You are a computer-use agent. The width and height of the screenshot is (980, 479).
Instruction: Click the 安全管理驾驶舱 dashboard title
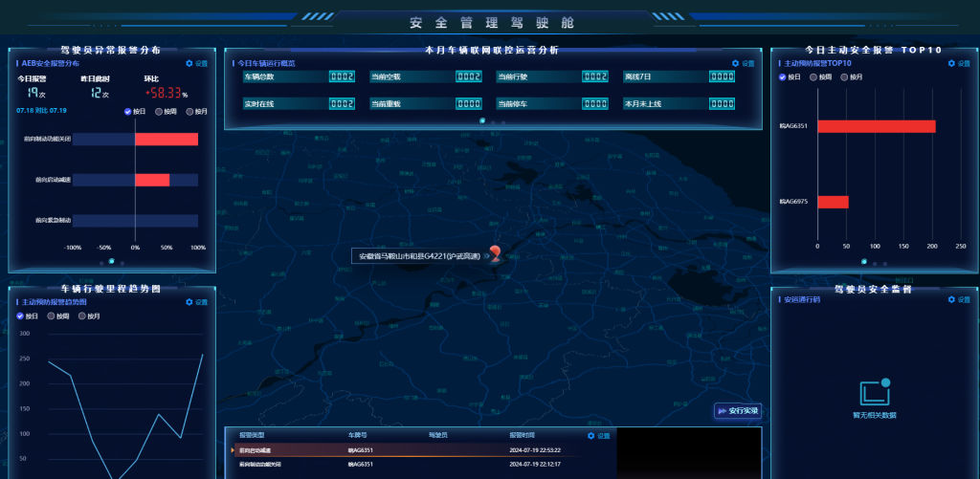coord(492,23)
